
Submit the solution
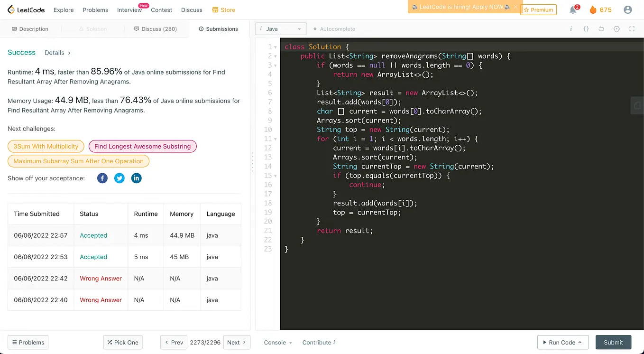(613, 342)
